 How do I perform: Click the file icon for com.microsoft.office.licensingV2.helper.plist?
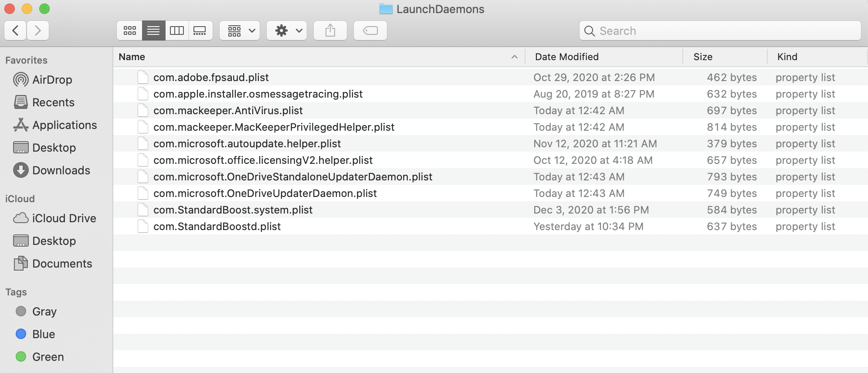pos(143,160)
